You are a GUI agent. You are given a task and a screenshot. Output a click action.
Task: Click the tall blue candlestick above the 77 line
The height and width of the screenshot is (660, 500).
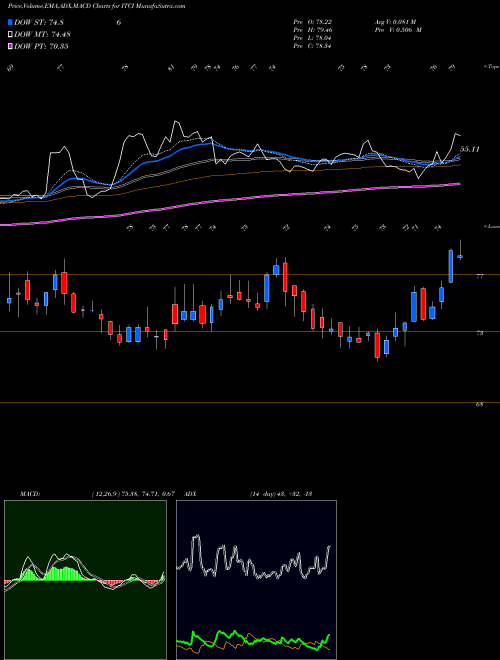[x=451, y=266]
